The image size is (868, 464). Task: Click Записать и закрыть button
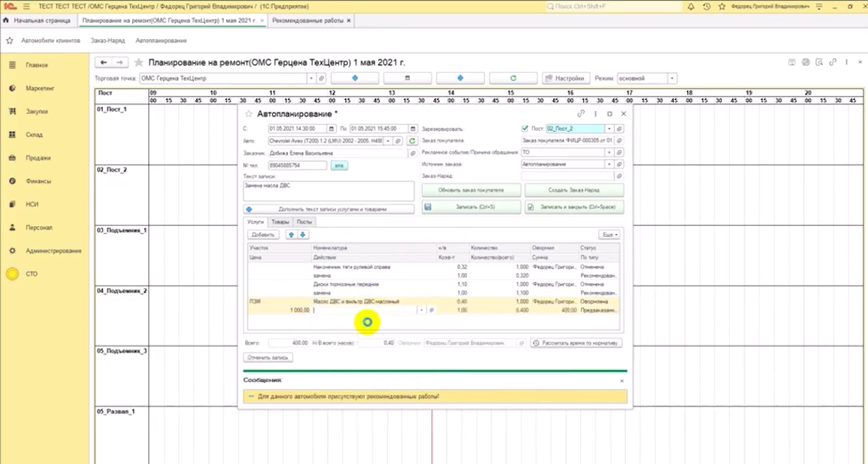(x=574, y=207)
